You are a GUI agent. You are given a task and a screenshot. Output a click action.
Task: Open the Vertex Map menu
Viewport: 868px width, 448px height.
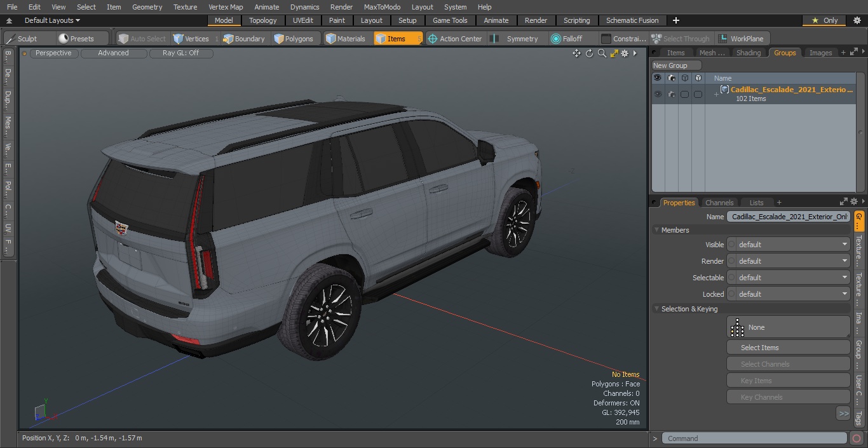226,7
